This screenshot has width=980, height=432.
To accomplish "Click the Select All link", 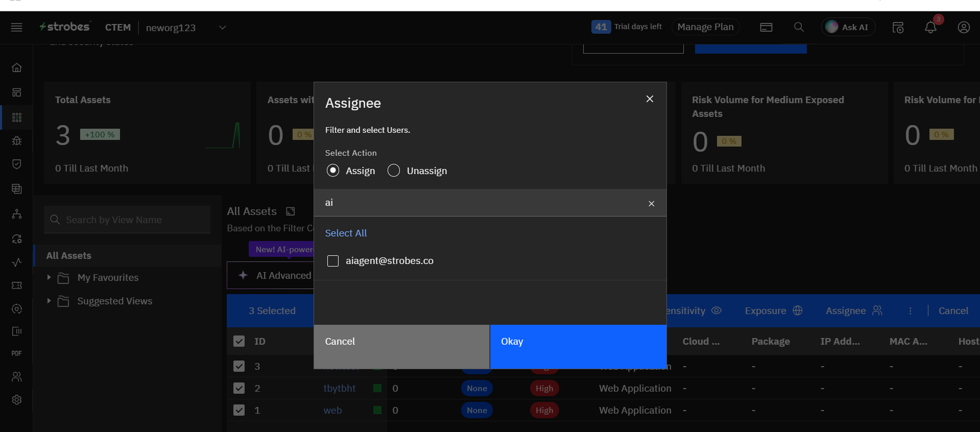I will click(x=346, y=233).
